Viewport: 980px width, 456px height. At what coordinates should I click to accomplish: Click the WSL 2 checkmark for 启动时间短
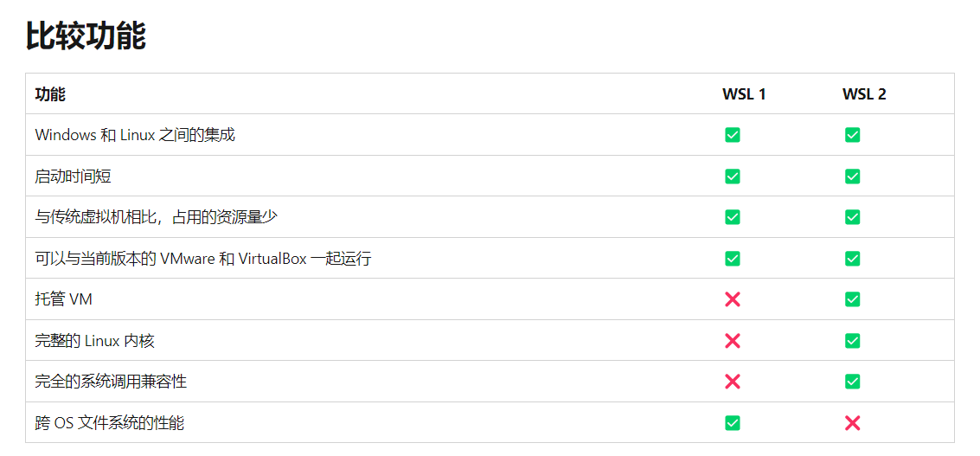click(852, 177)
